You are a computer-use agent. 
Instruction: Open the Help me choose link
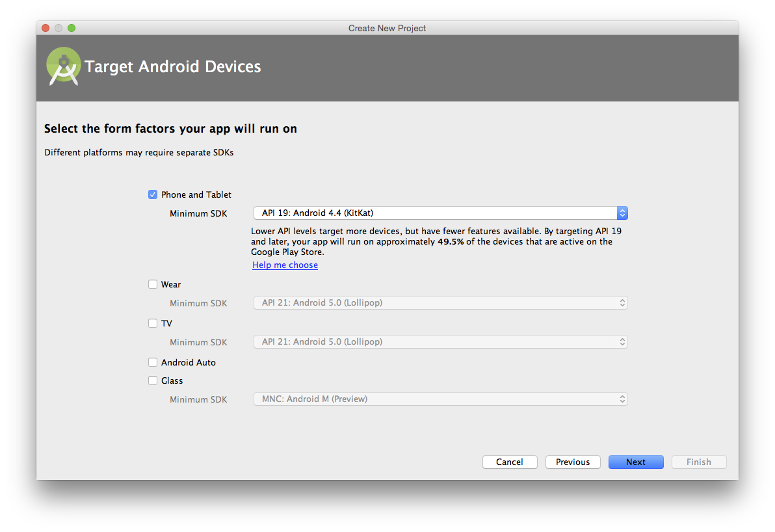pos(285,265)
